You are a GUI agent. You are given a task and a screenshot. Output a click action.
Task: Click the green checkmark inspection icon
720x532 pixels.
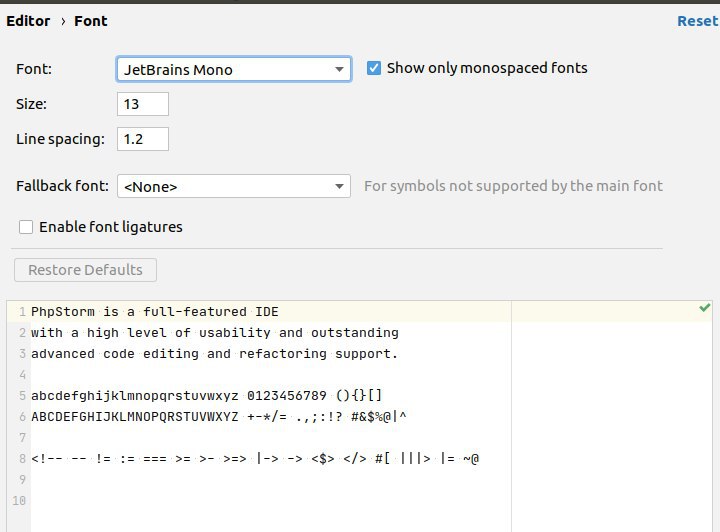point(704,308)
